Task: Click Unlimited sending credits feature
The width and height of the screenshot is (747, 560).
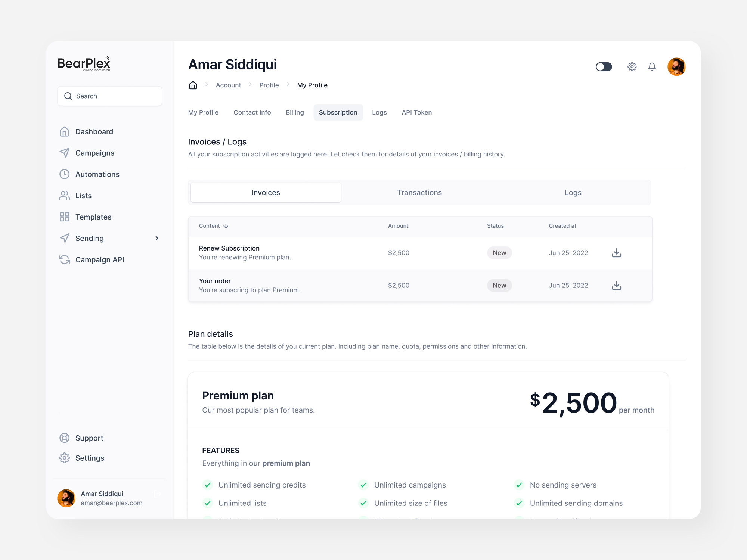Action: pyautogui.click(x=262, y=485)
